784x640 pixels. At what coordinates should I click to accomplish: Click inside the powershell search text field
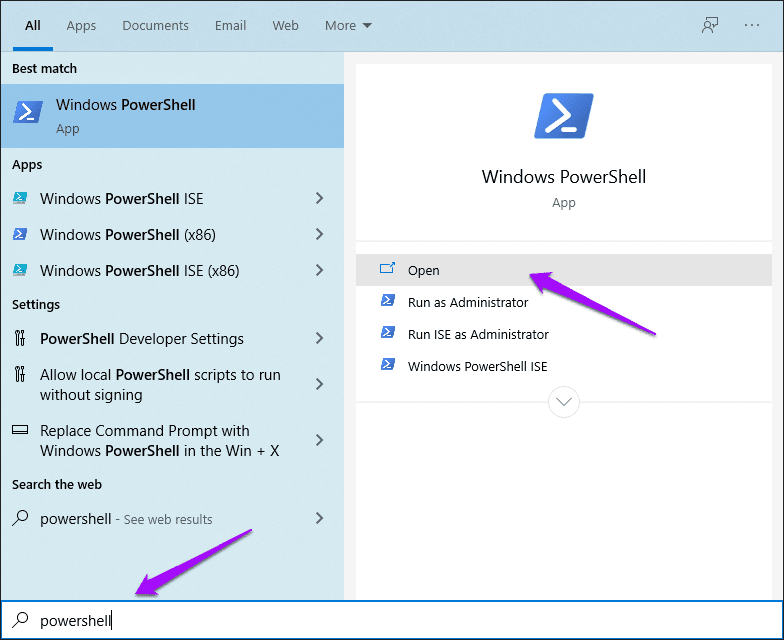(x=400, y=621)
